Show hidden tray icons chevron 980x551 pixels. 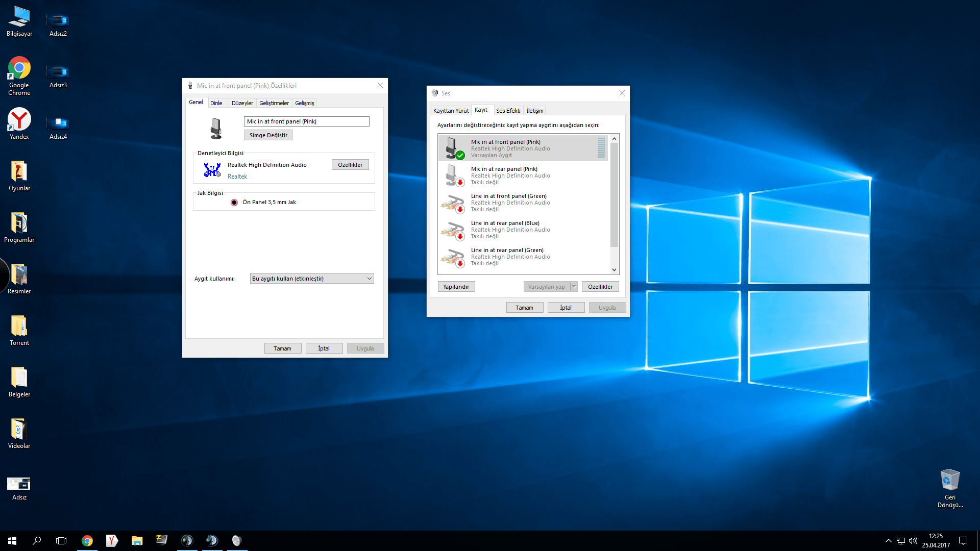pos(888,541)
